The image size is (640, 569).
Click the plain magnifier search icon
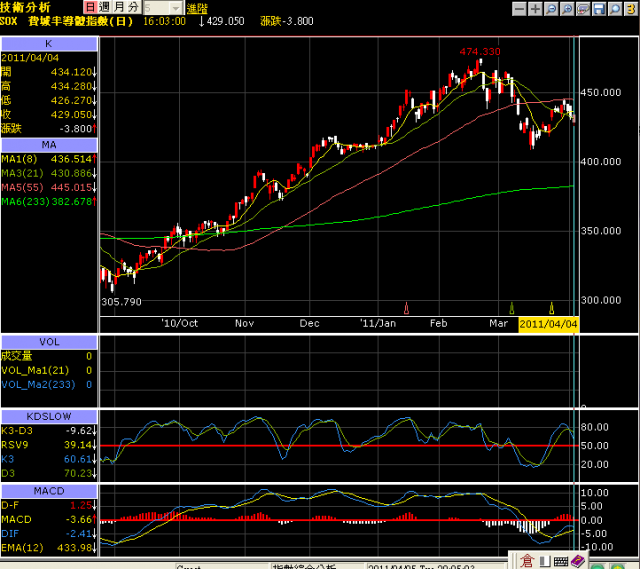click(615, 9)
